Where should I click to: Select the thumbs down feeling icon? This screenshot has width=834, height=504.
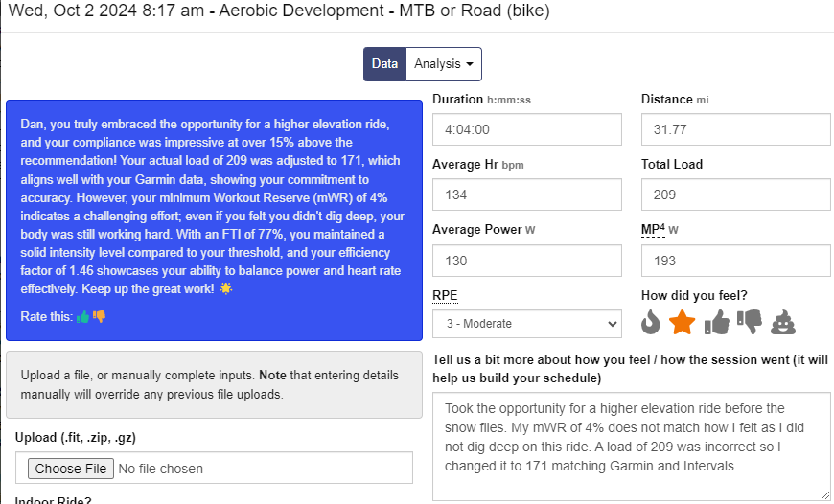(x=750, y=322)
